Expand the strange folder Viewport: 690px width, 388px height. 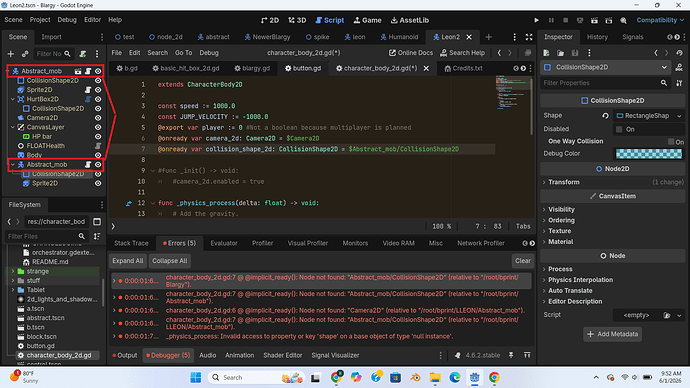(13, 271)
